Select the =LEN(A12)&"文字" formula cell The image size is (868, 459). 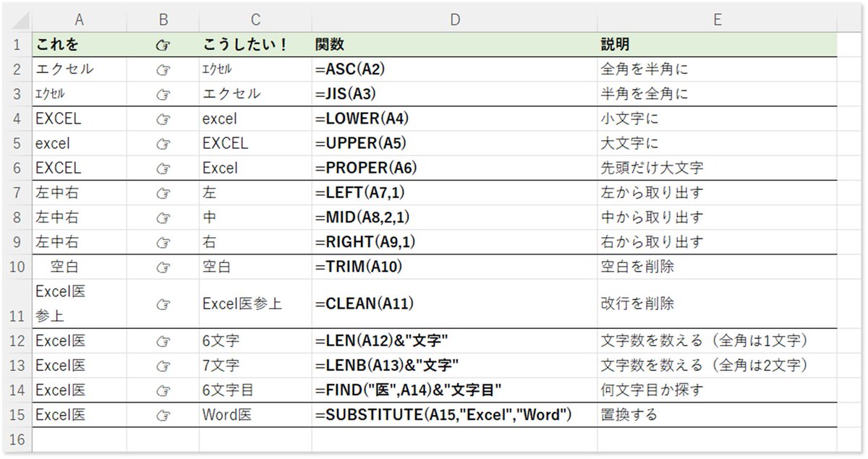[454, 340]
